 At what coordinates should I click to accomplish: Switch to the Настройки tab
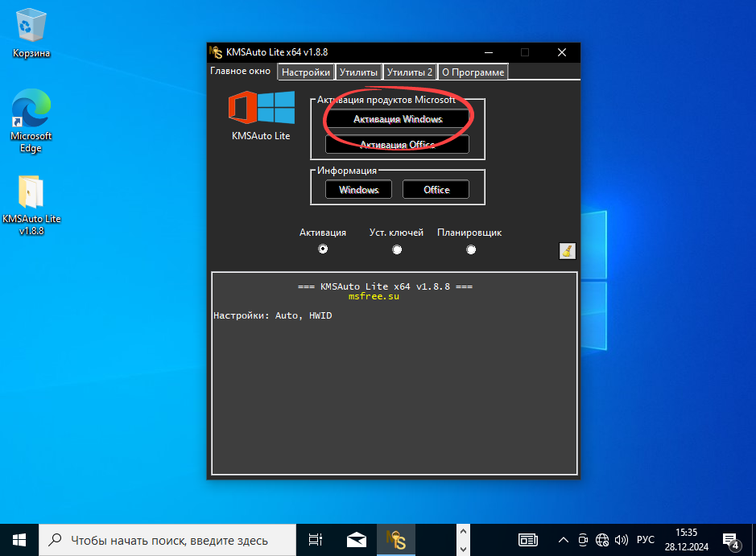[305, 72]
